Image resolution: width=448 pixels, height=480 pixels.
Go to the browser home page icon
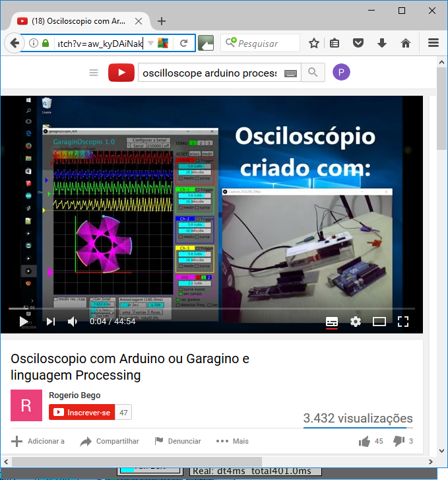(x=406, y=43)
